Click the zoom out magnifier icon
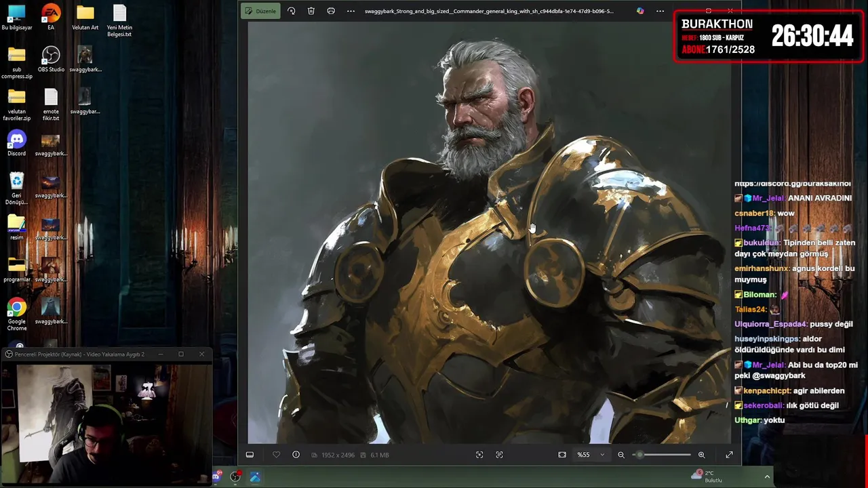This screenshot has width=868, height=488. (620, 455)
